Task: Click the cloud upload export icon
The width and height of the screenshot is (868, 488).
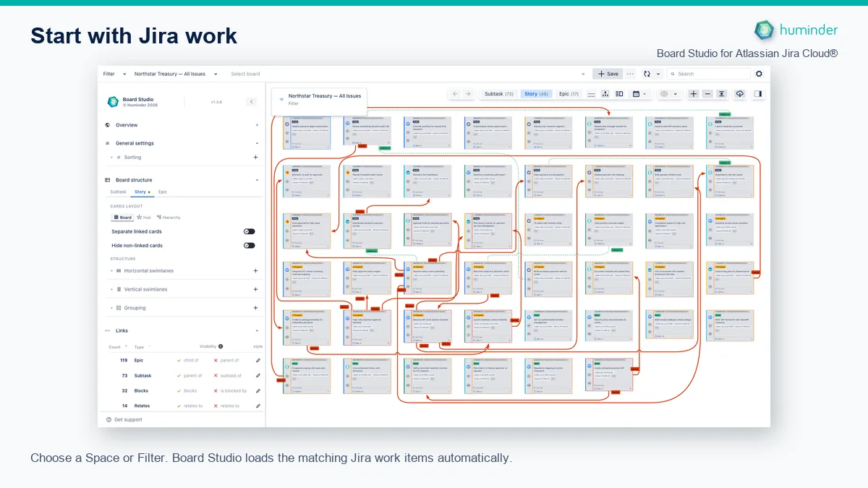Action: coord(739,94)
